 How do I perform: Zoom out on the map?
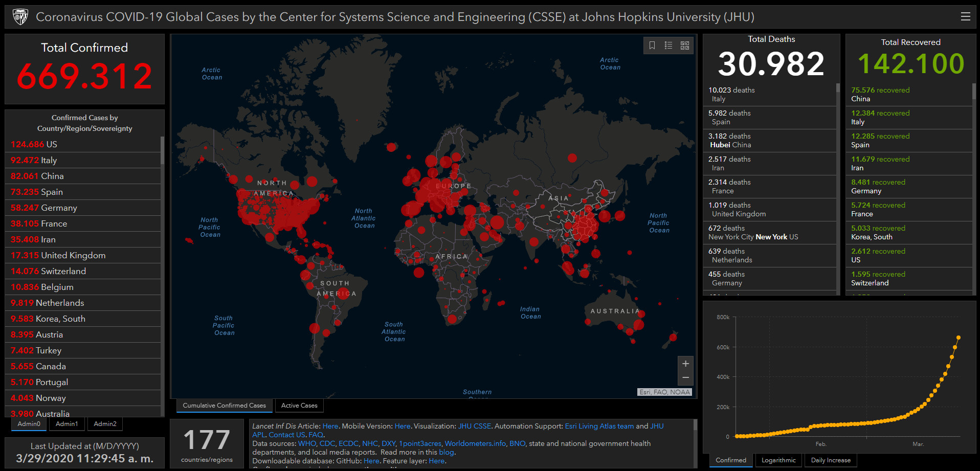[685, 377]
